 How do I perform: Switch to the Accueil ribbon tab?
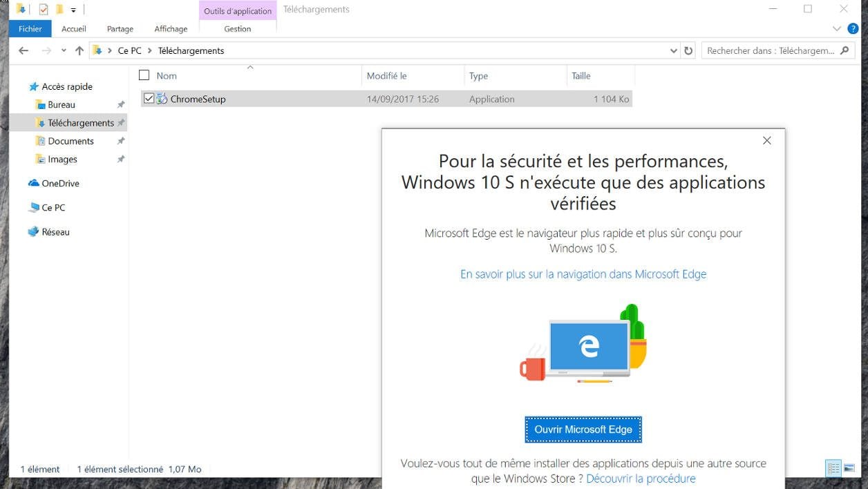click(74, 29)
